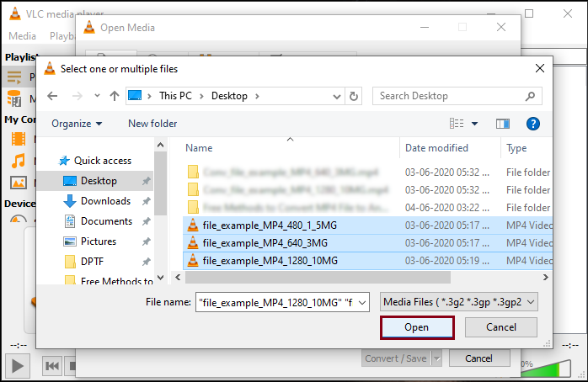Click My Pictures icon in VLC sidebar

(18, 183)
